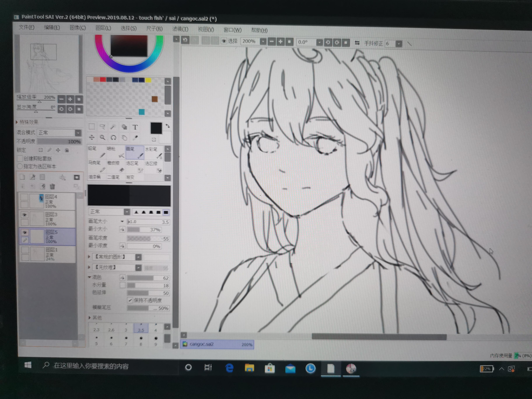This screenshot has height=399, width=532.
Task: Zoom in with navigator plus button
Action: (x=70, y=99)
